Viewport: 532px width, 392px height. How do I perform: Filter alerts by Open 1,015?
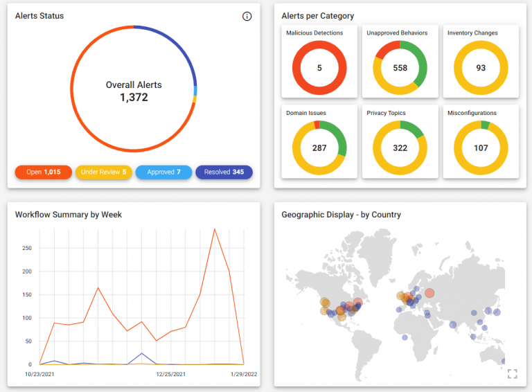(44, 172)
